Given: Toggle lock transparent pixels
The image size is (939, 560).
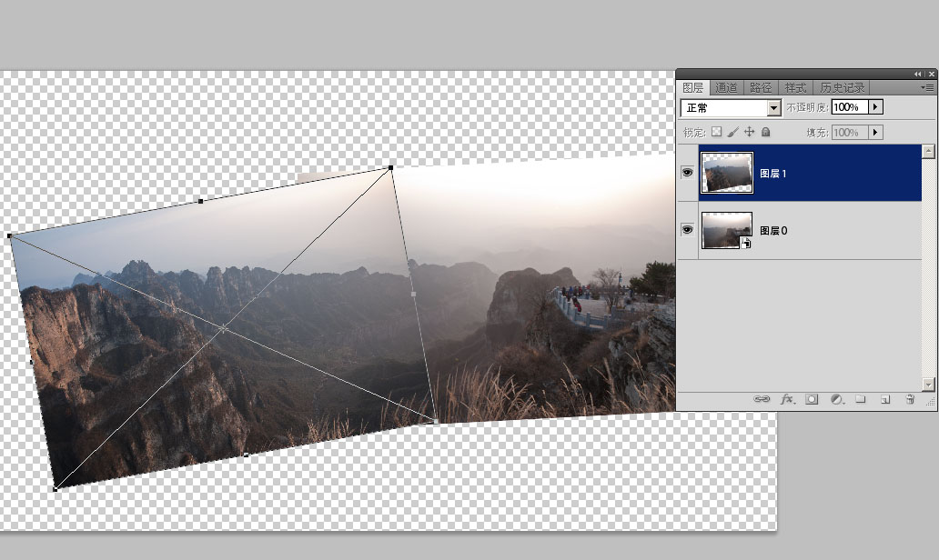Looking at the screenshot, I should [x=716, y=133].
